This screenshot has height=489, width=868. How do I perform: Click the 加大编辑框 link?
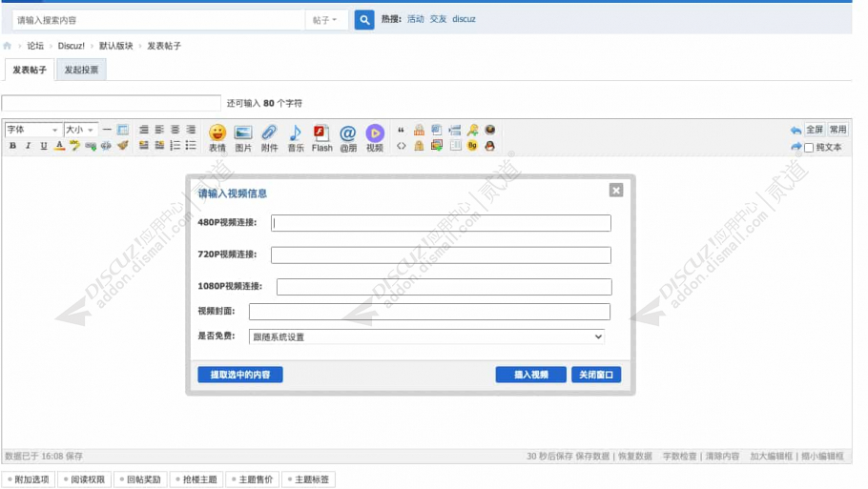pyautogui.click(x=771, y=457)
